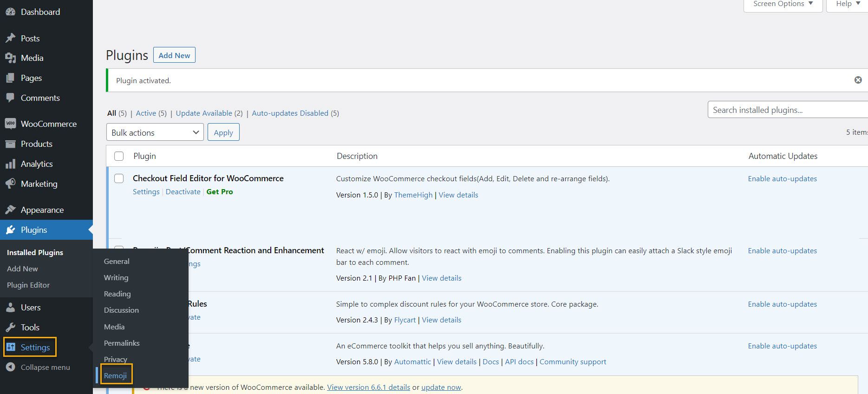Open the ThemeHigh author link

coord(413,195)
